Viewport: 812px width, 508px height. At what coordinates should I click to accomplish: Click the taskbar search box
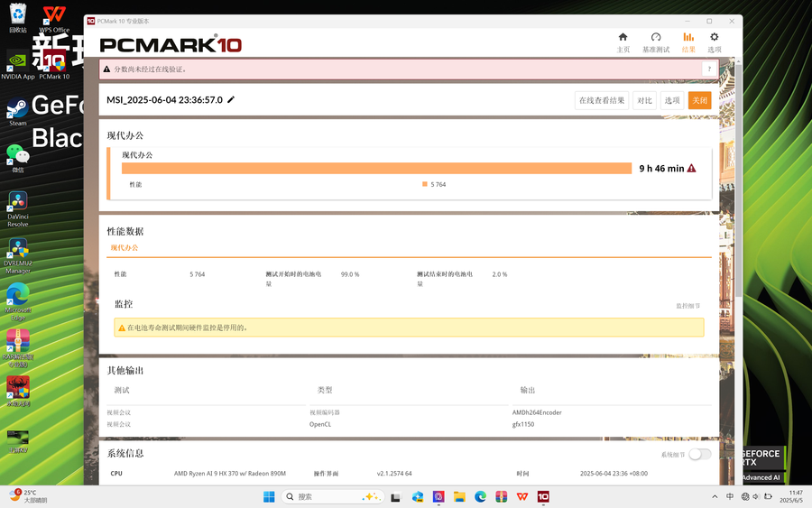tap(332, 496)
